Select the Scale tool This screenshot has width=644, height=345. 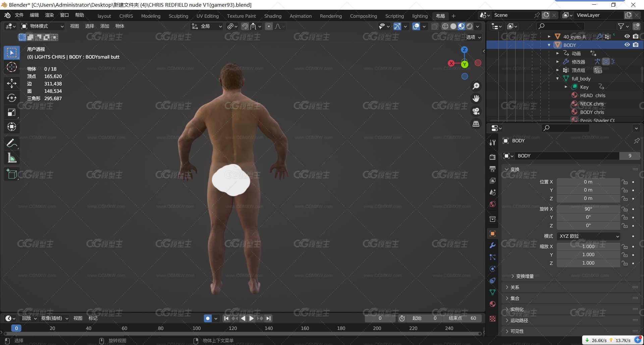coord(12,112)
